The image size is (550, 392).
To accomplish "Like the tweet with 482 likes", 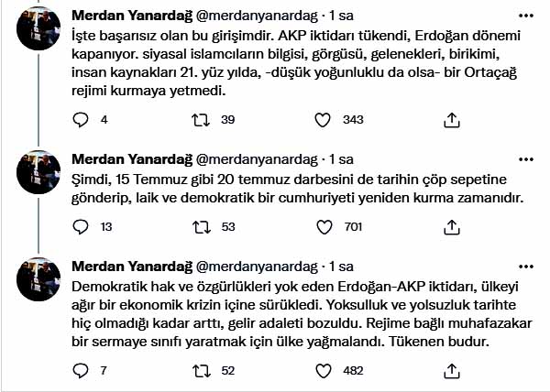I will 323,371.
